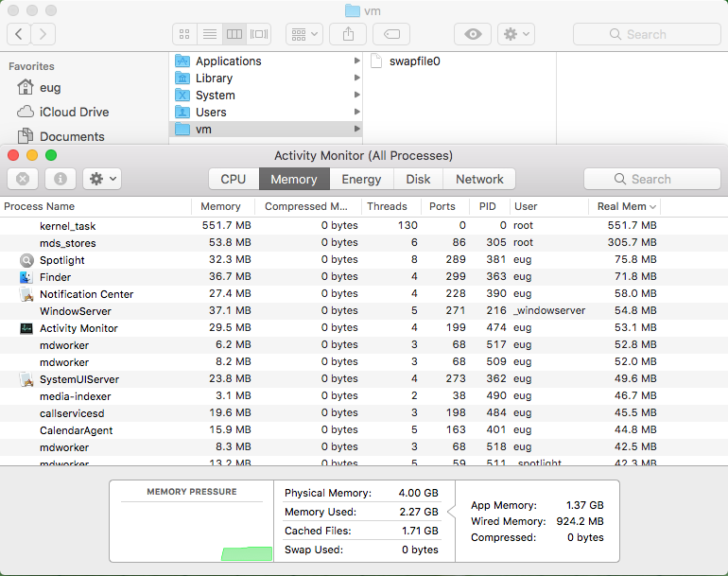Viewport: 728px width, 576px height.
Task: Select the Users folder in Finder
Action: tap(266, 112)
